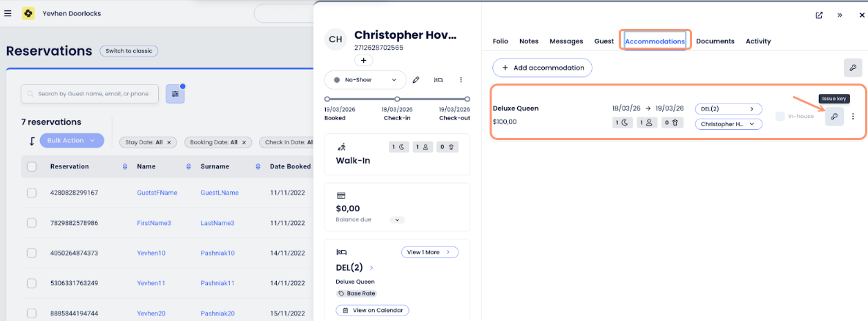Open the reservation filter settings icon
The height and width of the screenshot is (321, 868).
point(175,94)
